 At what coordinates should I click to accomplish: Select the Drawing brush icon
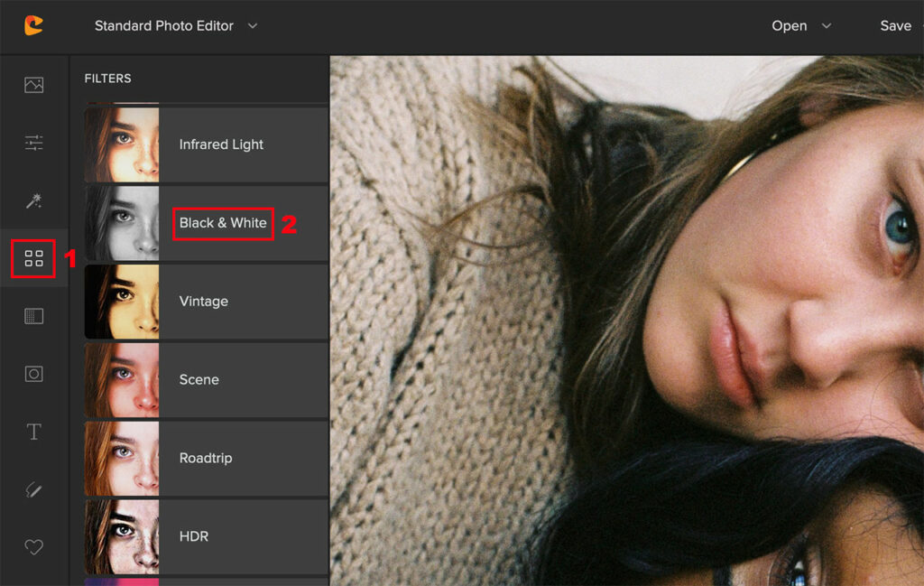[34, 489]
